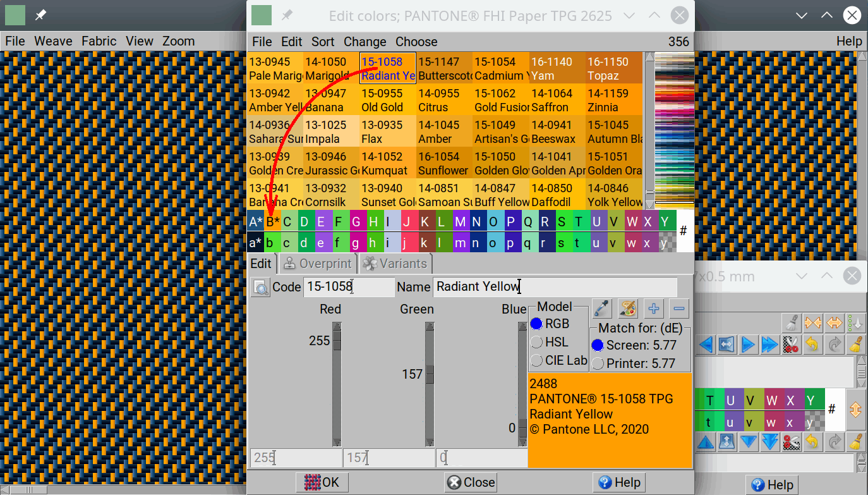Click the broom icon below the color strip
868x495 pixels.
point(855,441)
